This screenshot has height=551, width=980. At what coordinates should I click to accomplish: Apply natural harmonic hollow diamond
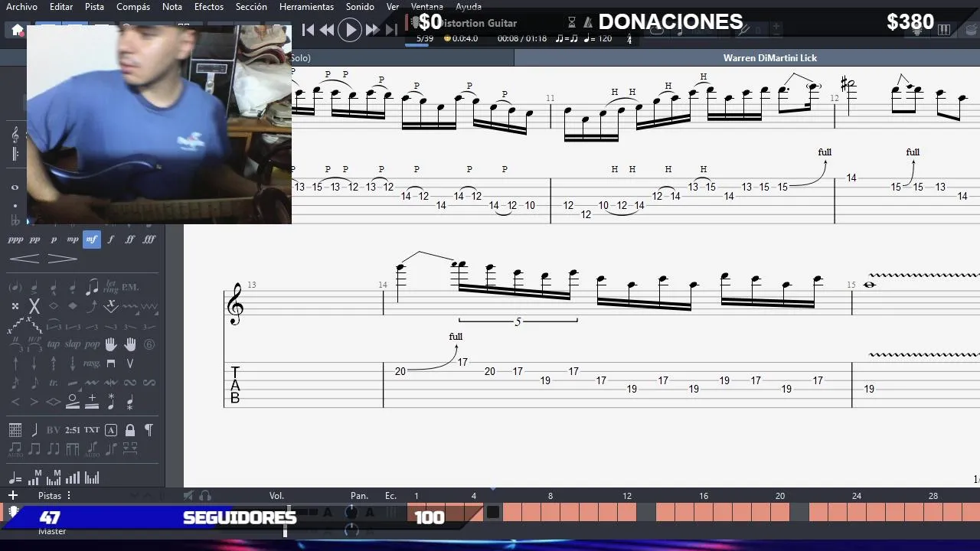point(54,306)
